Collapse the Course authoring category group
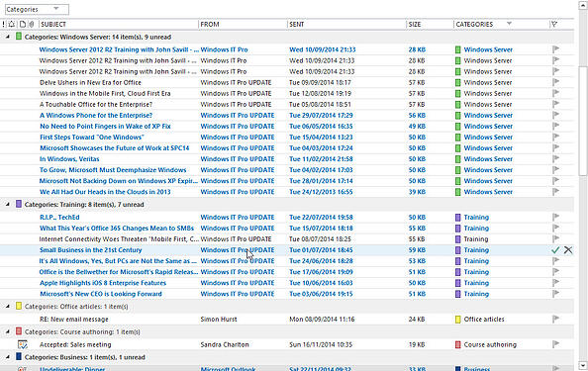 pyautogui.click(x=8, y=331)
